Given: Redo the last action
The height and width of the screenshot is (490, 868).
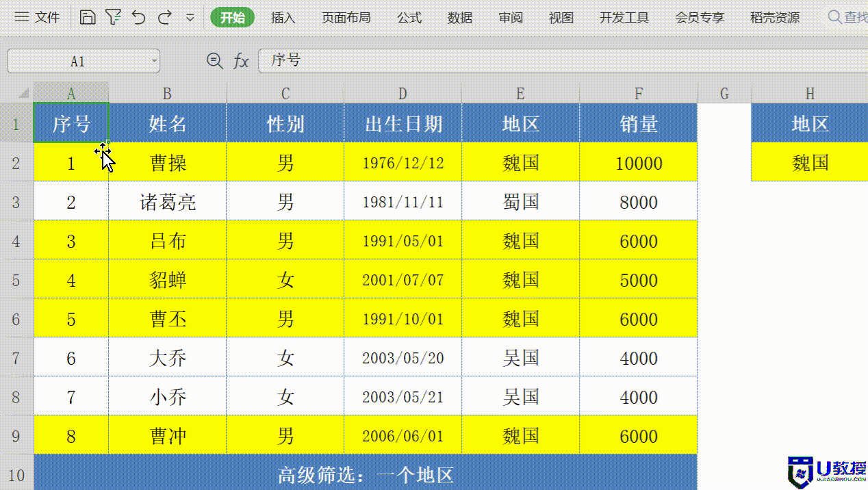Looking at the screenshot, I should 164,18.
